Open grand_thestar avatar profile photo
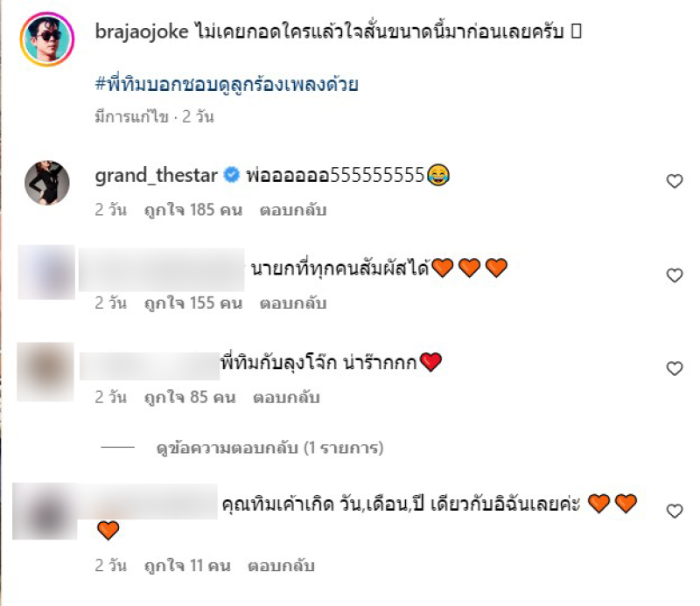 [x=47, y=183]
